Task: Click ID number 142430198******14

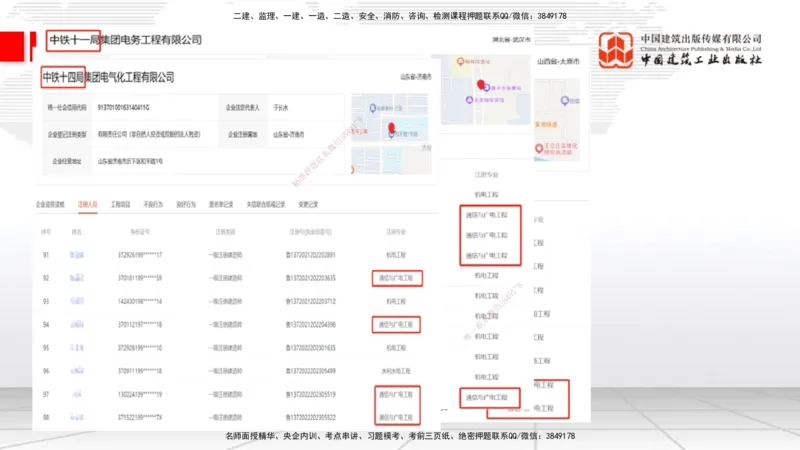Action: (x=140, y=302)
